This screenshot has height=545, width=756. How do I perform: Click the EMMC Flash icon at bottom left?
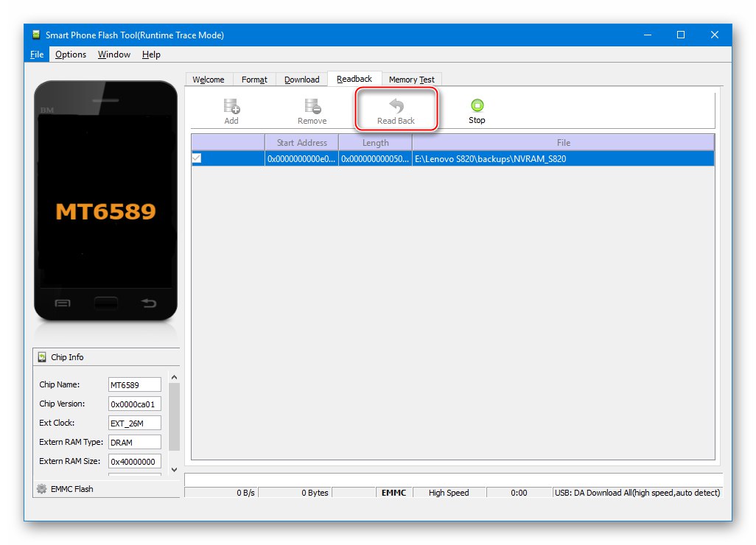(x=42, y=488)
